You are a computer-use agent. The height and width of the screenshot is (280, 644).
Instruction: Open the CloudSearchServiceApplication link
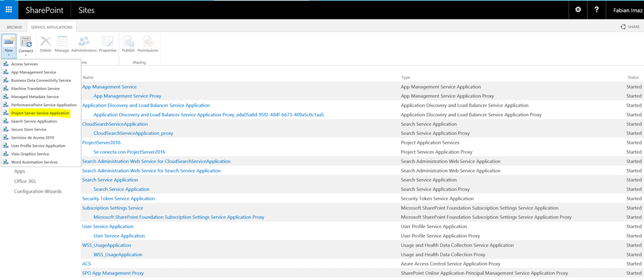[115, 124]
